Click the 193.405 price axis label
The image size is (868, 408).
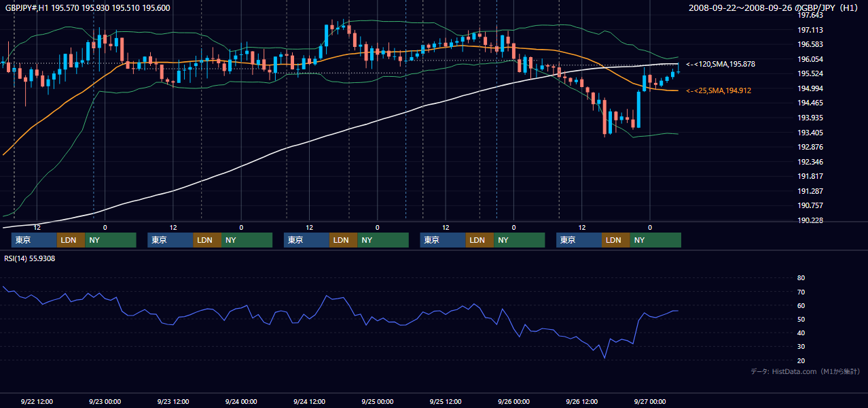[x=810, y=133]
